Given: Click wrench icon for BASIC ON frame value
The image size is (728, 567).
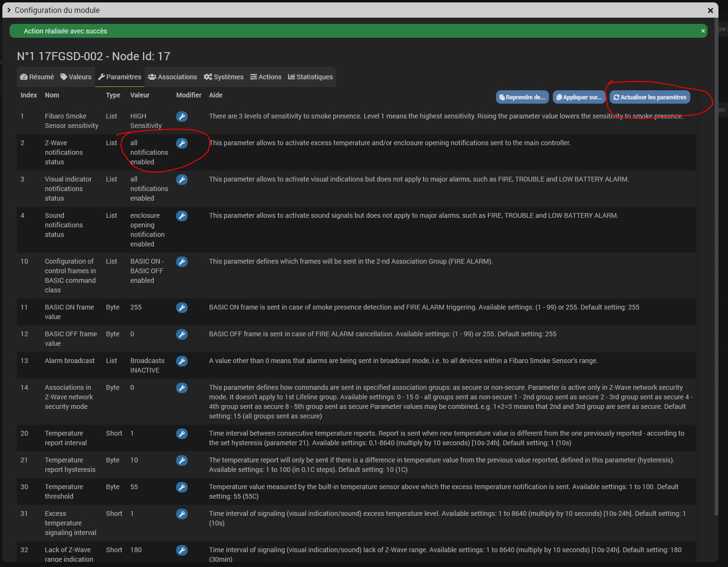Looking at the screenshot, I should [x=182, y=308].
